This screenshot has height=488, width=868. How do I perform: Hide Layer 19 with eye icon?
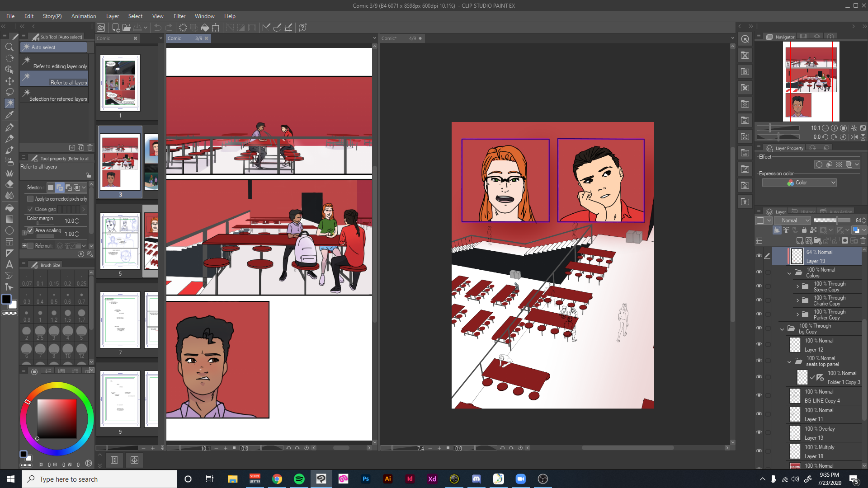point(759,256)
